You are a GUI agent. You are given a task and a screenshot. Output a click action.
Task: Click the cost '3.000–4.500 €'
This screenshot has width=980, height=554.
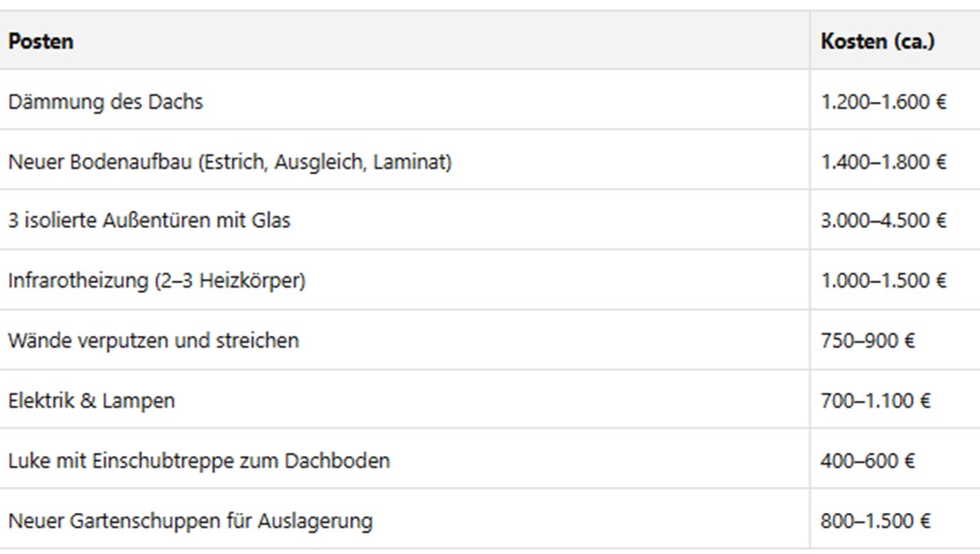pyautogui.click(x=884, y=221)
